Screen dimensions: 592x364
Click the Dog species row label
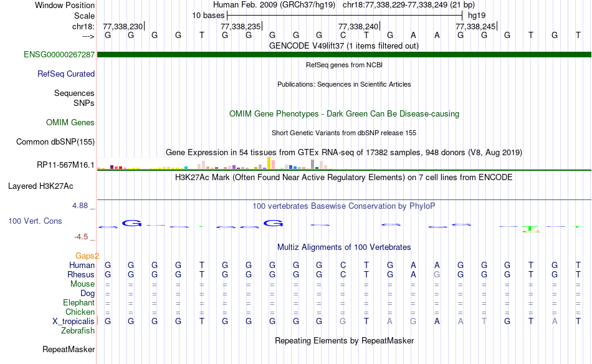(x=87, y=294)
